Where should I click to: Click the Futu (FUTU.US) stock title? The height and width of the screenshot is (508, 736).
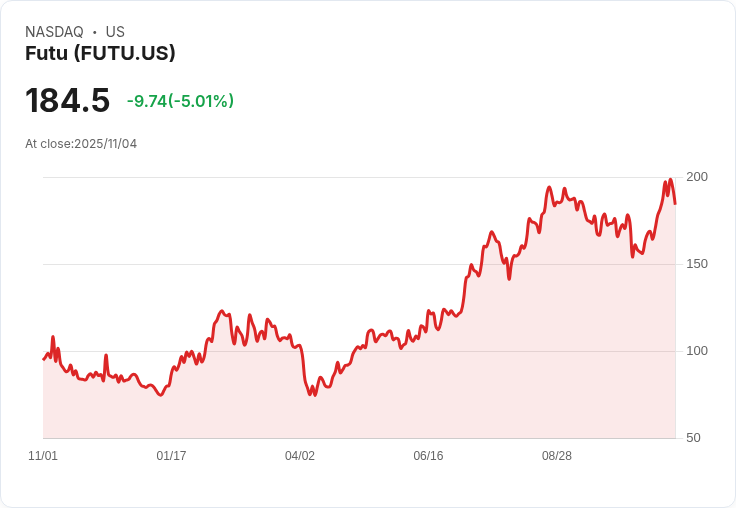tap(100, 54)
